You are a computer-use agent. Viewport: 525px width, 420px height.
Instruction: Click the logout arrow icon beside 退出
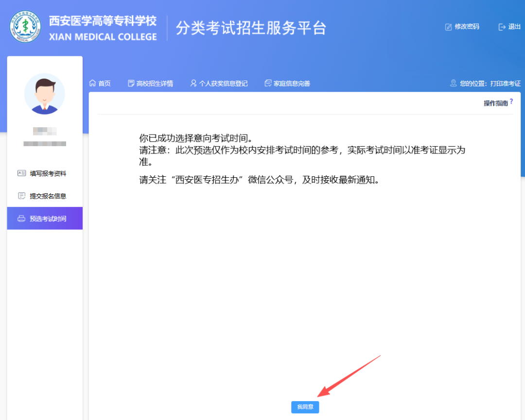[502, 27]
